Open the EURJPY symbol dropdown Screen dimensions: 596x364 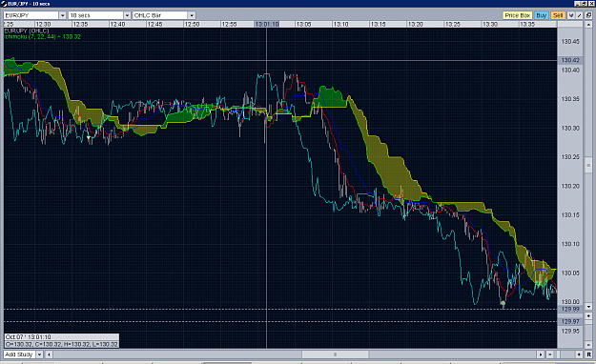click(63, 15)
